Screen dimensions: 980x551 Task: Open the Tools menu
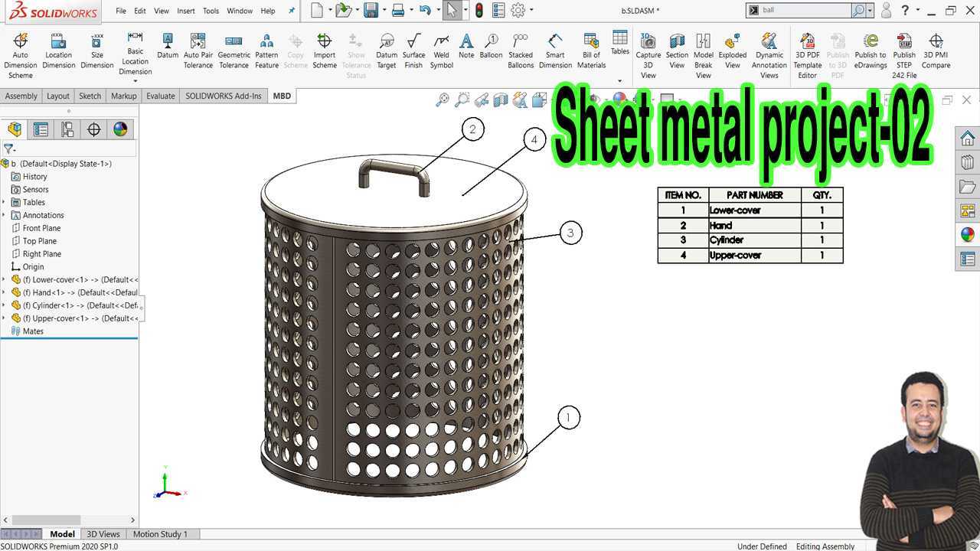coord(211,11)
